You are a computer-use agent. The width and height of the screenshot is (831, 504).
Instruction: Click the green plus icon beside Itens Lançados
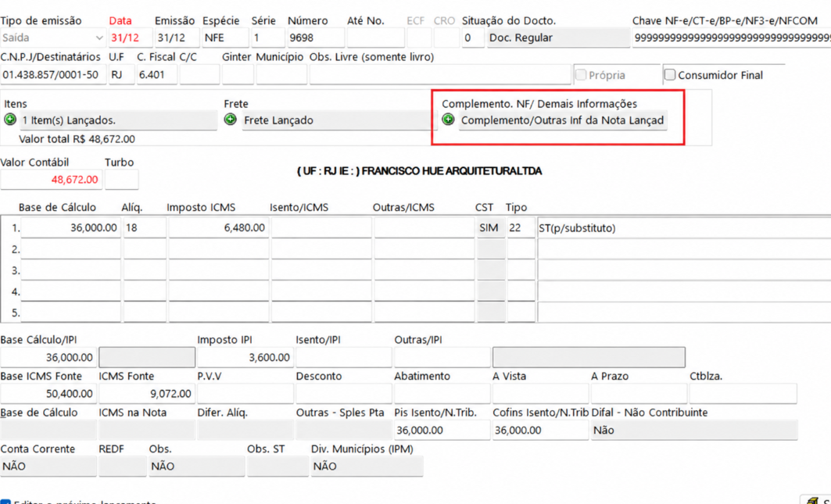click(10, 120)
